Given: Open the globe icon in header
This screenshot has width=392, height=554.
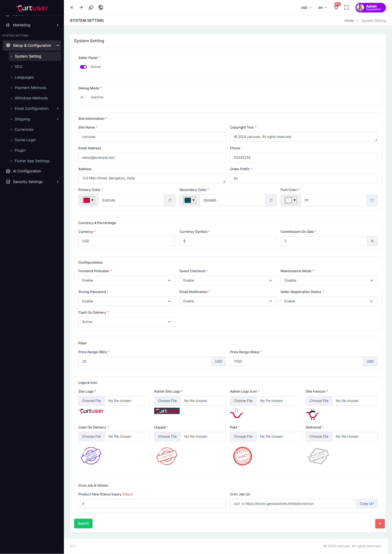Looking at the screenshot, I should 101,8.
